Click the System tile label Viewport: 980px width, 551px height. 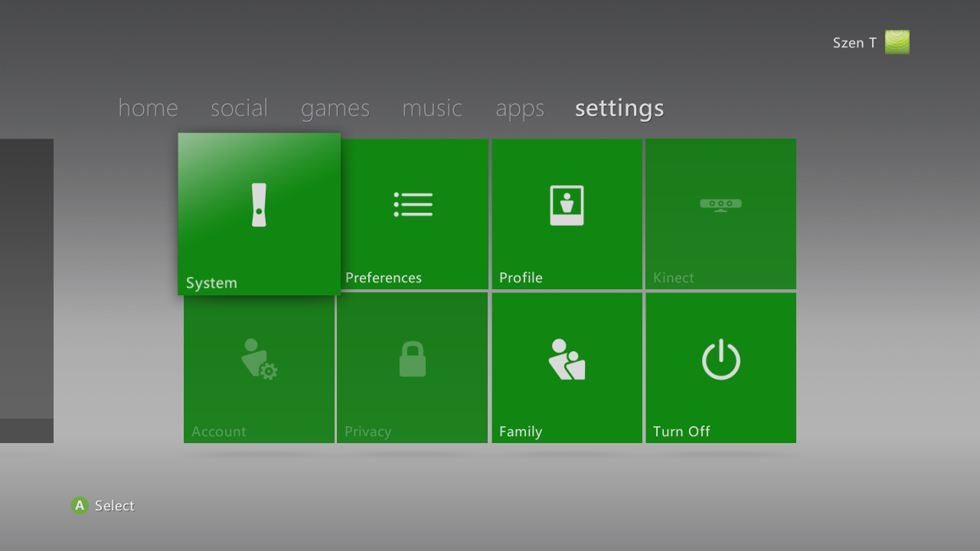tap(211, 283)
